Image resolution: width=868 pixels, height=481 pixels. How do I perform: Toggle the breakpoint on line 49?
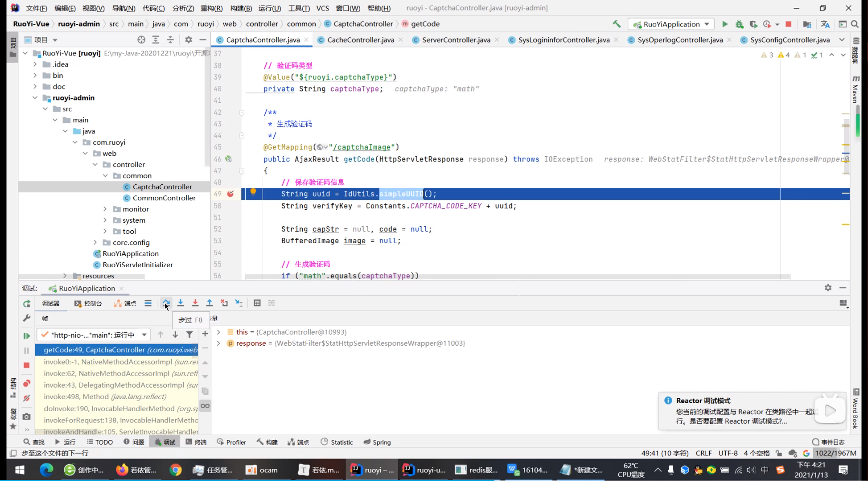(230, 194)
